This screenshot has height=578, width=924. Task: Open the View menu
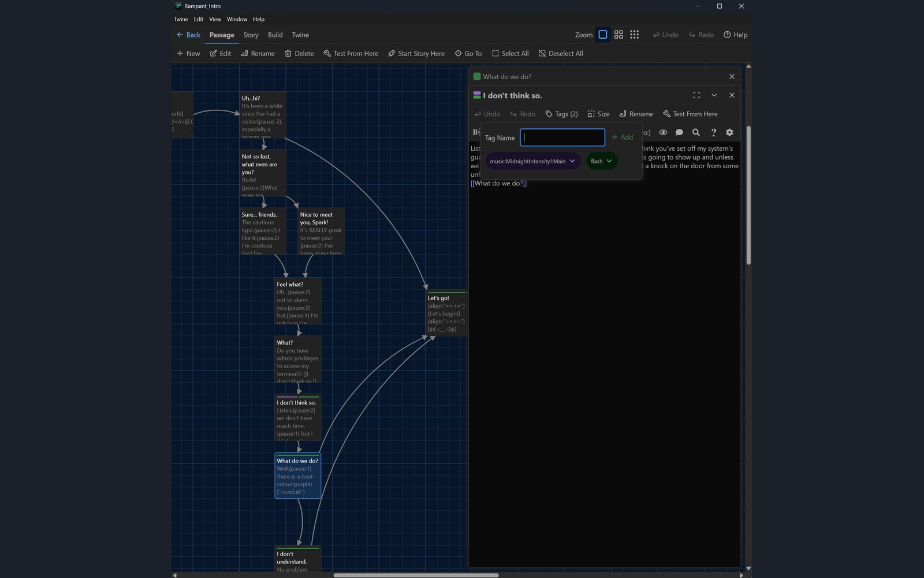click(x=215, y=19)
